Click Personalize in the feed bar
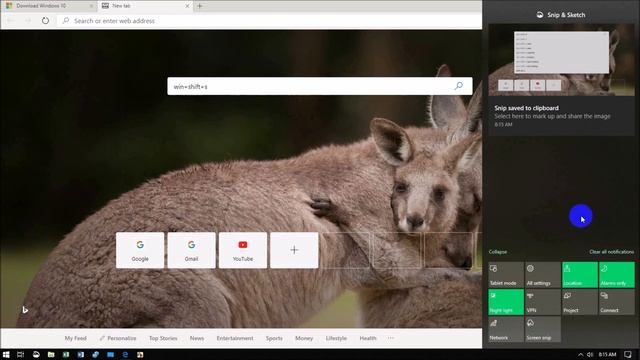Viewport: 640px width, 360px height. (118, 338)
